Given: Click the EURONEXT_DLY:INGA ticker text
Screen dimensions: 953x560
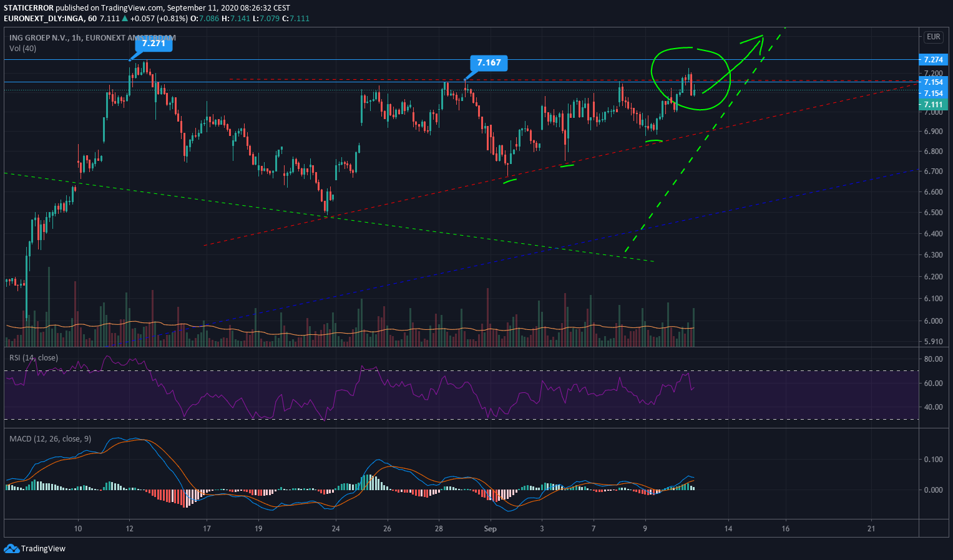Looking at the screenshot, I should tap(44, 18).
